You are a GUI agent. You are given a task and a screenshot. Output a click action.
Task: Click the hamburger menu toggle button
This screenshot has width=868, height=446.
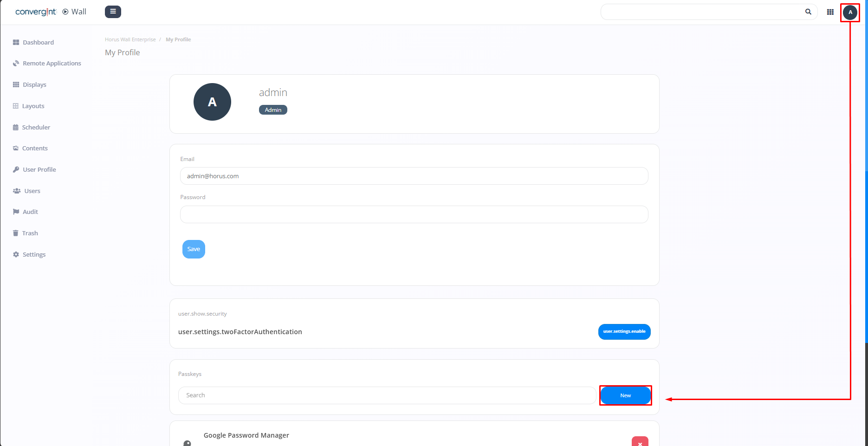point(113,12)
